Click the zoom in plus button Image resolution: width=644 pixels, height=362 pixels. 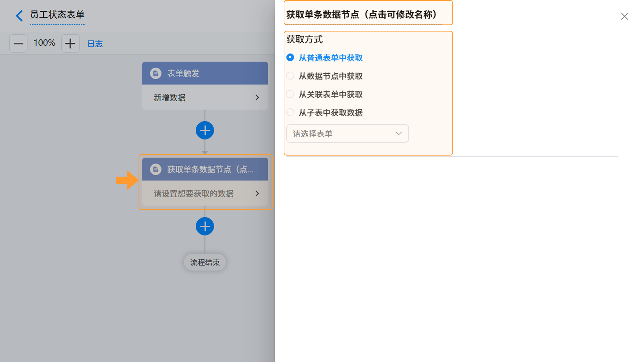click(x=70, y=43)
